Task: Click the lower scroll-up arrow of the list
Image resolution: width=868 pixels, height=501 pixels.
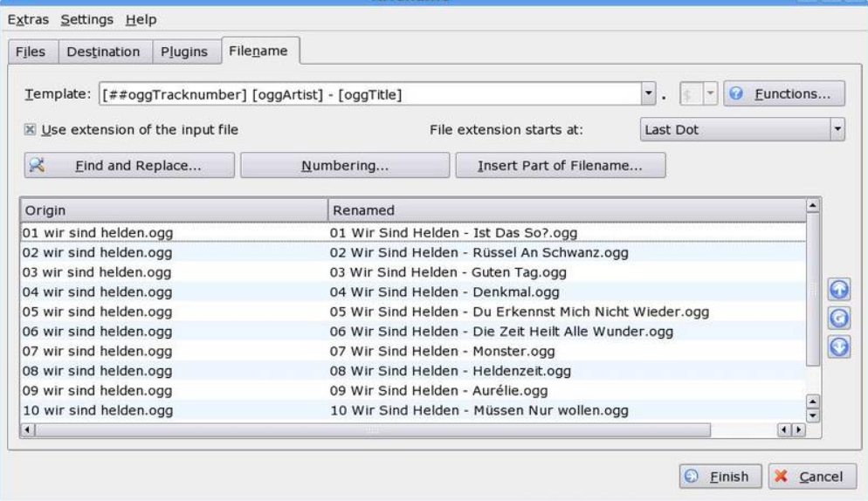Action: (x=813, y=401)
